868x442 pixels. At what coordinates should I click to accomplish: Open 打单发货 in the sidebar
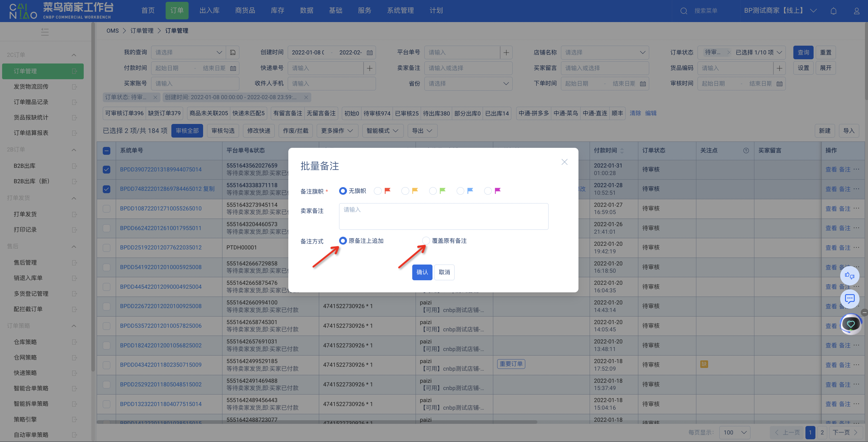25,214
